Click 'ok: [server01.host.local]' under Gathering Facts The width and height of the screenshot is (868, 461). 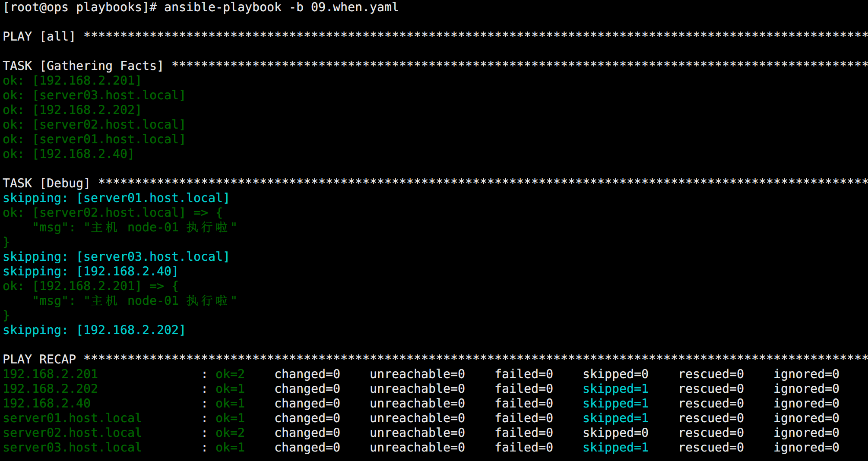tap(94, 139)
